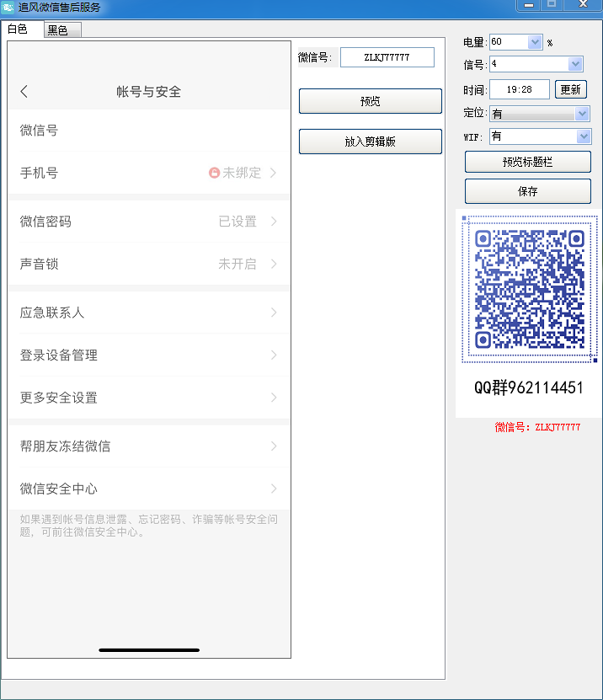Close the 追风微信售后服务 window
Image resolution: width=603 pixels, height=700 pixels.
point(583,4)
